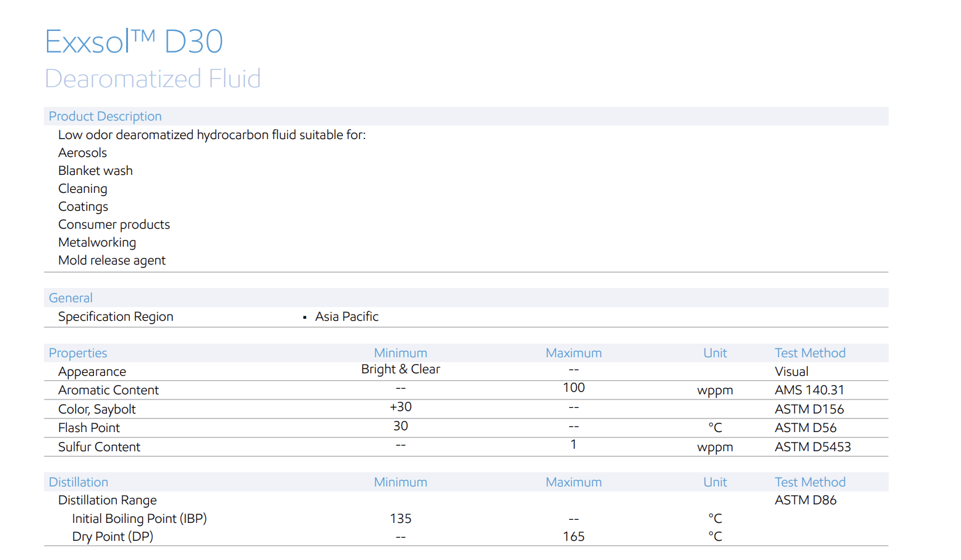Click the '°C' unit in the Dry Point row
961x560 pixels.
[x=715, y=537]
